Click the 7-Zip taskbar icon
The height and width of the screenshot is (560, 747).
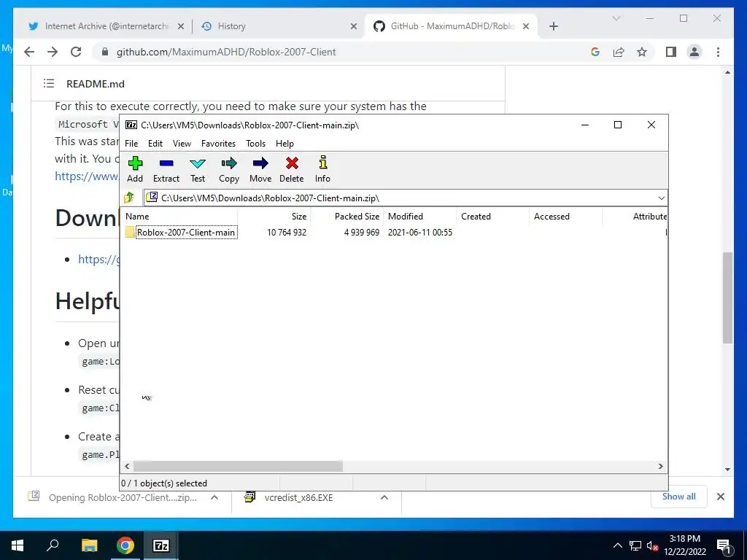[160, 545]
